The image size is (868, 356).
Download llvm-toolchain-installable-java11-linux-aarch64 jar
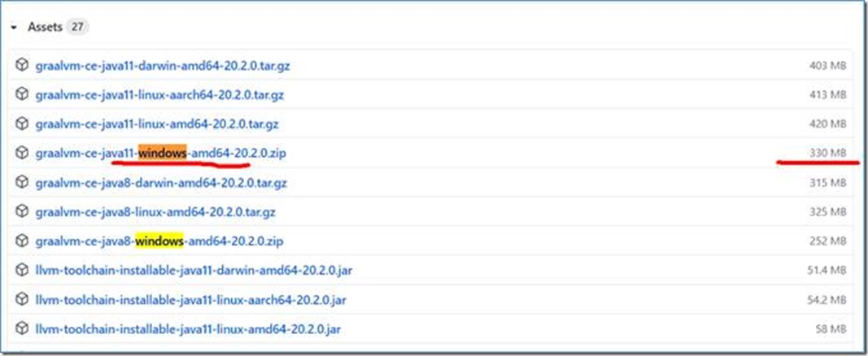[191, 300]
